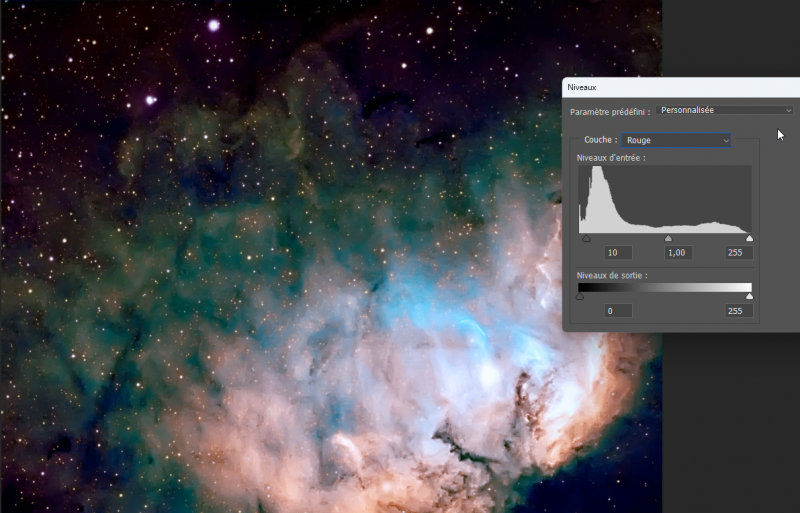Viewport: 800px width, 513px height.
Task: Select the output black slider under the gradient
Action: 580,296
